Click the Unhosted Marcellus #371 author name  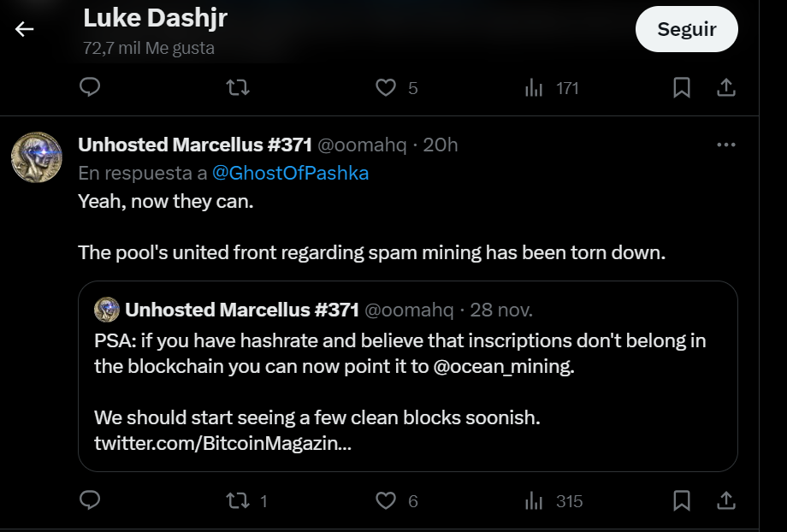coord(194,145)
